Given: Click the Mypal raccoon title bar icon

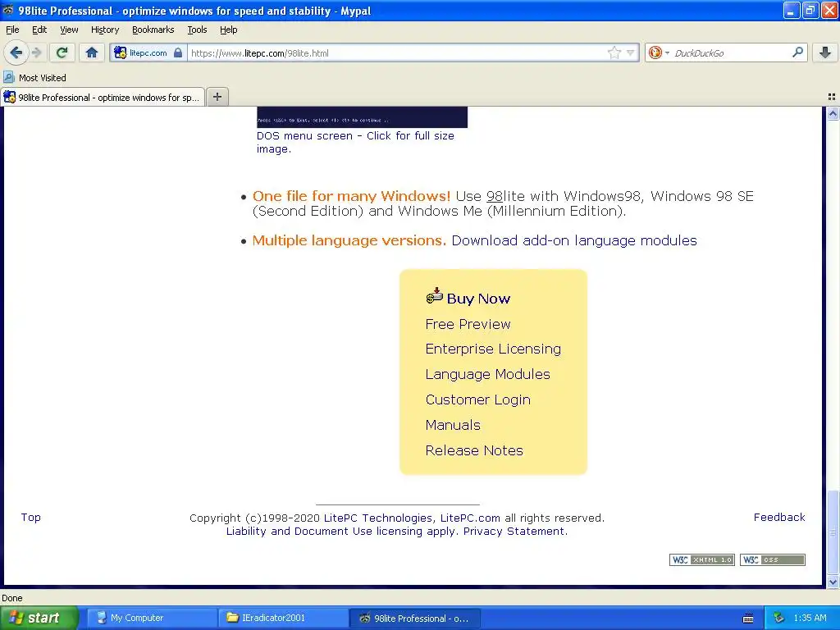Looking at the screenshot, I should coord(8,10).
